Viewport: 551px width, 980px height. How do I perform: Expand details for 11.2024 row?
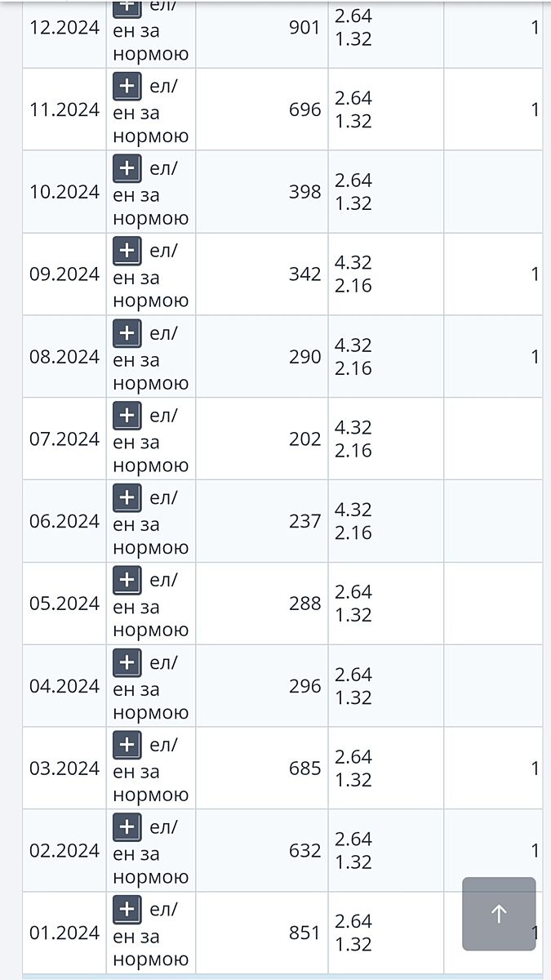(127, 86)
